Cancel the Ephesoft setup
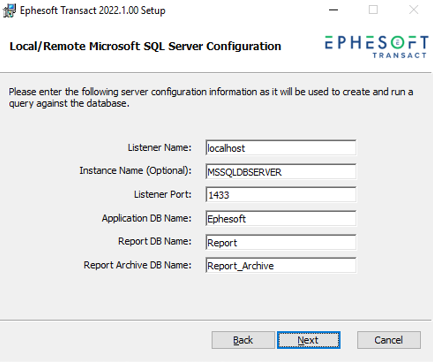This screenshot has width=433, height=362. pyautogui.click(x=389, y=340)
